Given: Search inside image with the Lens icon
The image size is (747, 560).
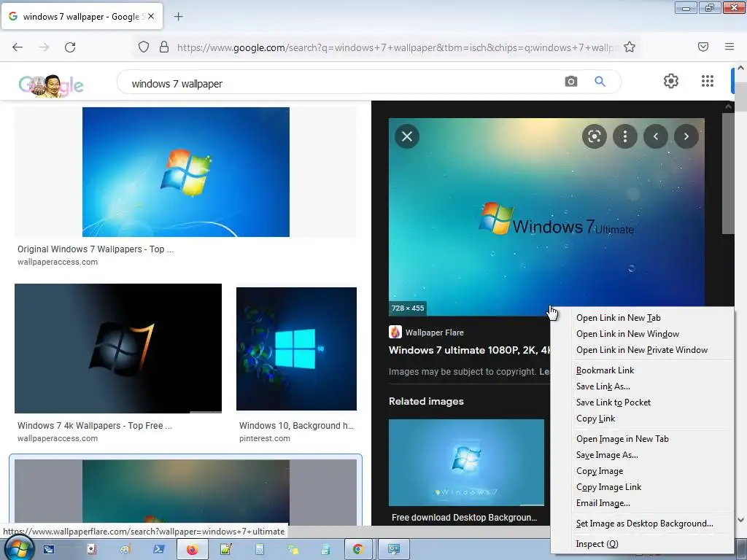Looking at the screenshot, I should pyautogui.click(x=594, y=136).
